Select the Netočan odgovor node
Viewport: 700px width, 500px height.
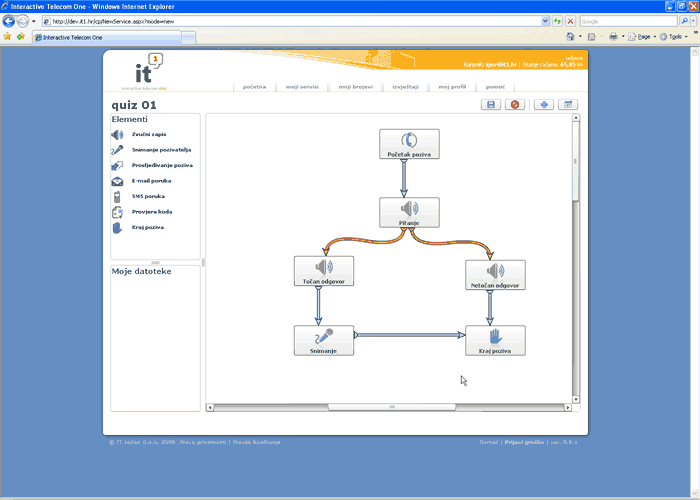(495, 273)
